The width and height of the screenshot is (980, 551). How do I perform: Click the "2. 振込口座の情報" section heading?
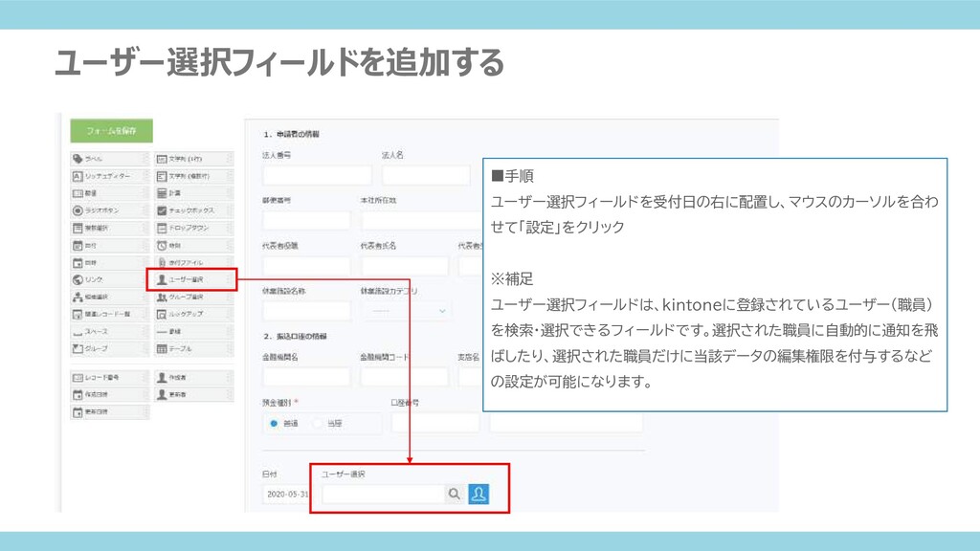pyautogui.click(x=295, y=336)
